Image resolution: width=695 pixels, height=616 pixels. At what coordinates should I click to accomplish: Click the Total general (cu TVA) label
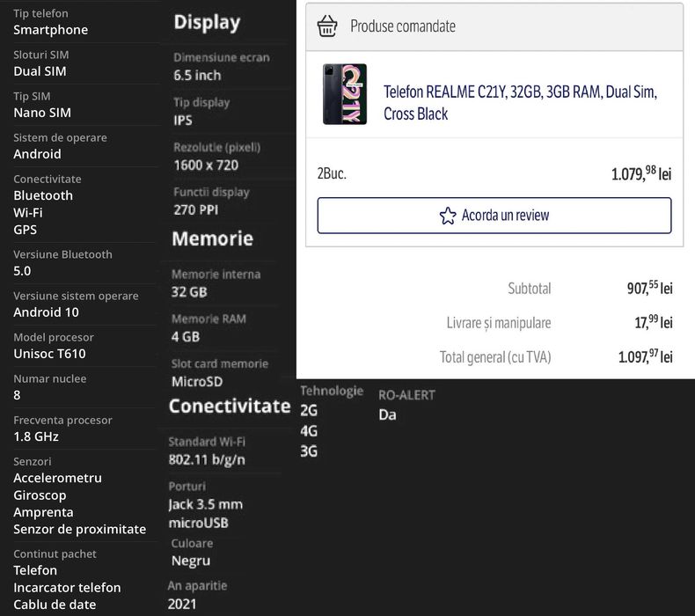pyautogui.click(x=495, y=356)
